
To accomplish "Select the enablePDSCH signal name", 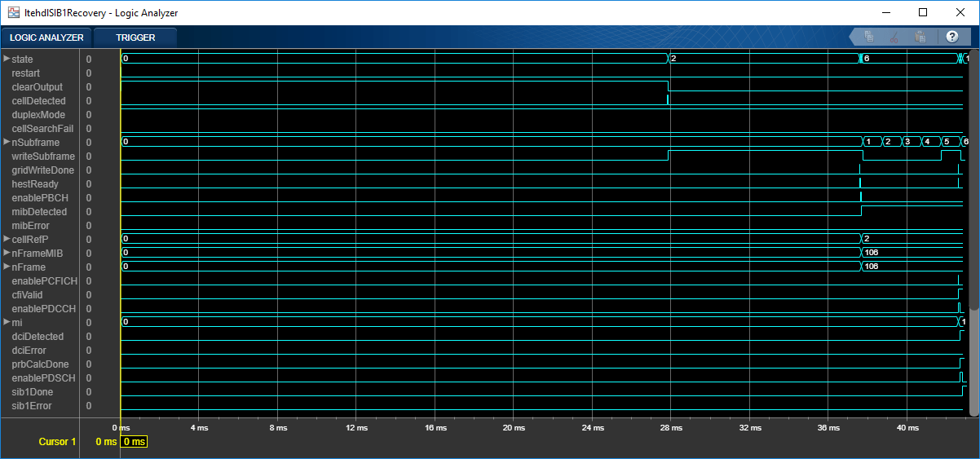I will coord(42,378).
